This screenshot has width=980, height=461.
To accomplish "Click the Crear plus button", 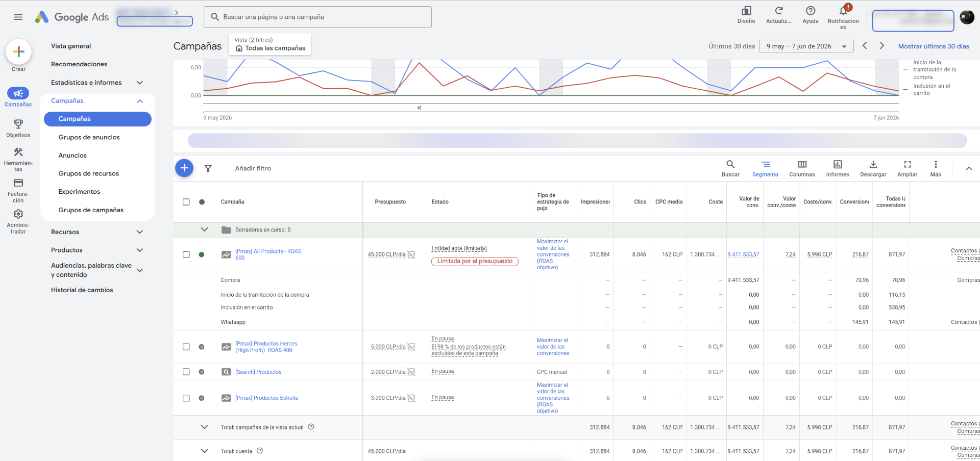I will point(18,52).
